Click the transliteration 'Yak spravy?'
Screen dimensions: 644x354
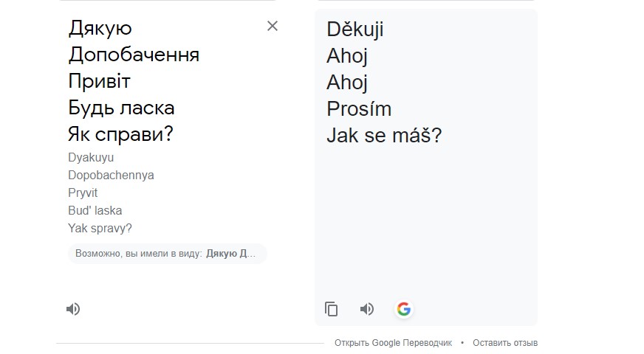pyautogui.click(x=100, y=228)
